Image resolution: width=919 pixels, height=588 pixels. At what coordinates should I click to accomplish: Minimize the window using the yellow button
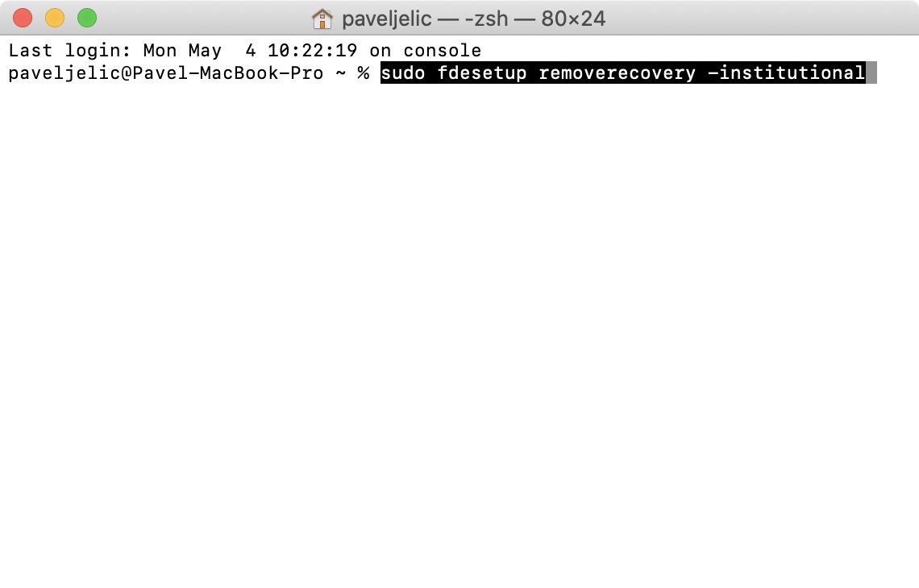click(55, 19)
